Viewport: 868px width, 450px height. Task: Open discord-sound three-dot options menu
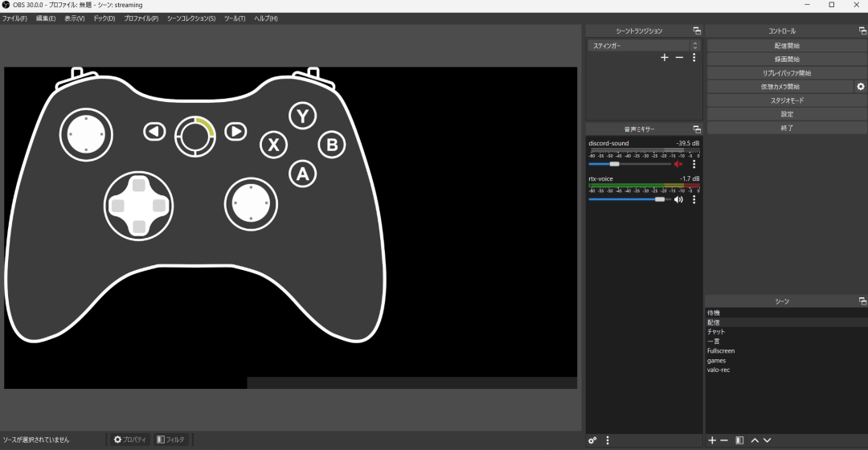[x=694, y=164]
